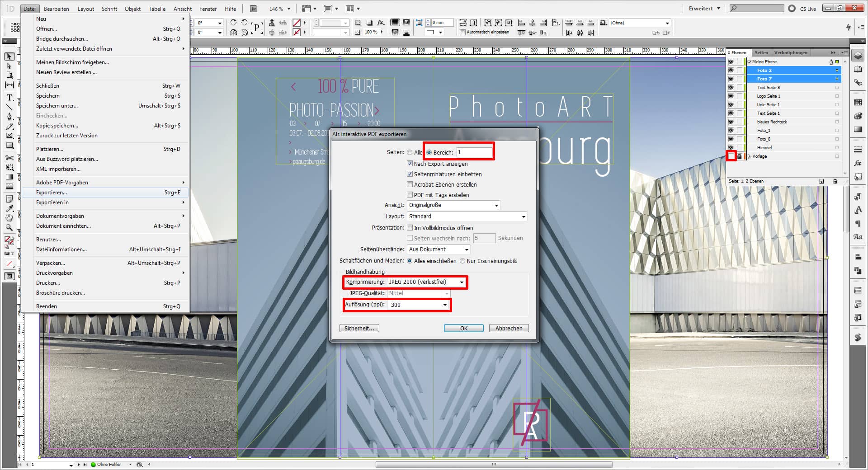Click the Bereich page range field

[474, 153]
